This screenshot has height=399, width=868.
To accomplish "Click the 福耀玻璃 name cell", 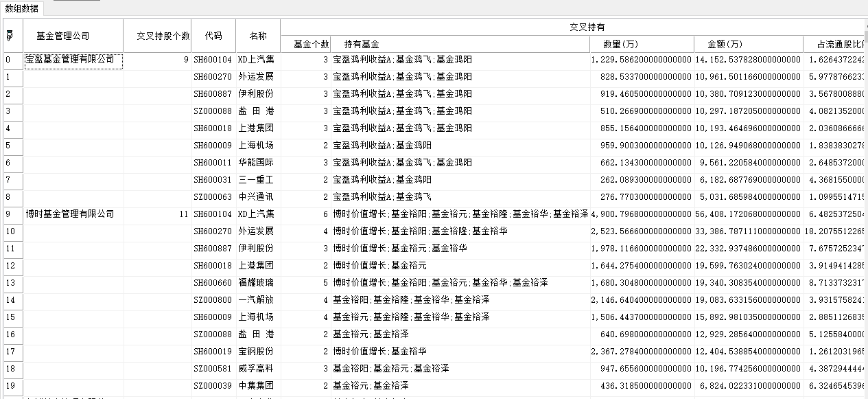I will (x=256, y=283).
